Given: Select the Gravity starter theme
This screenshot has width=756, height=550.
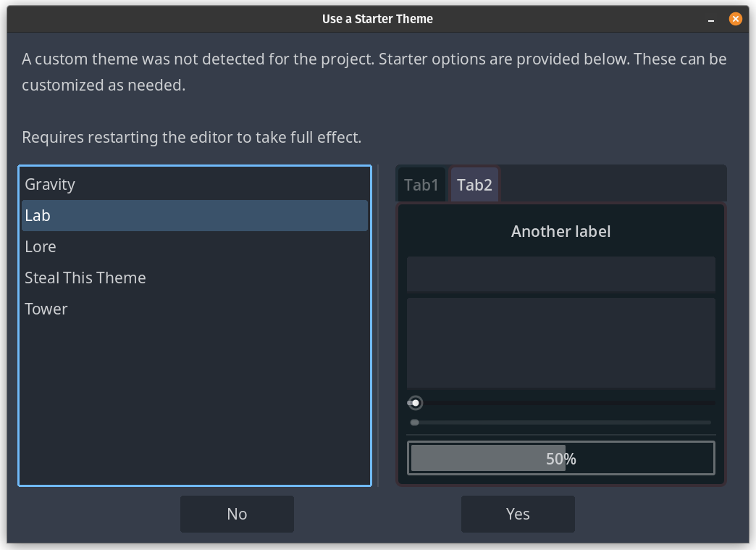Looking at the screenshot, I should coord(50,185).
